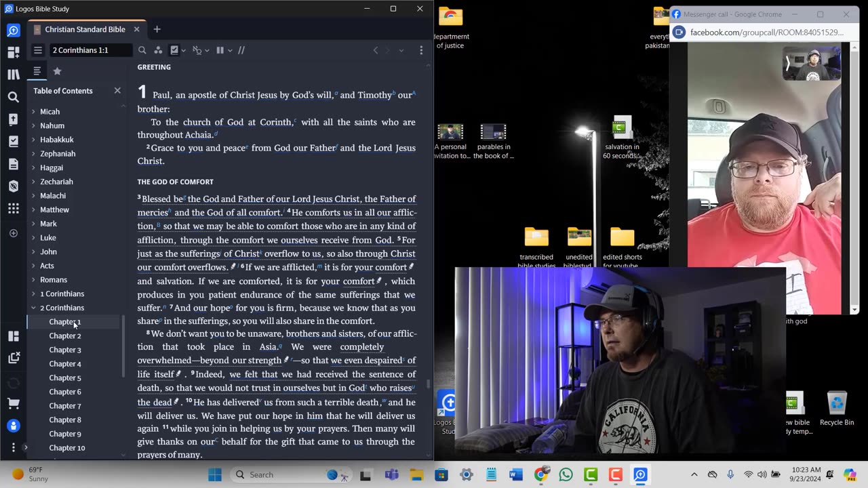Open the visual filters dropdown arrow
Viewport: 868px width, 488px height.
click(x=183, y=50)
